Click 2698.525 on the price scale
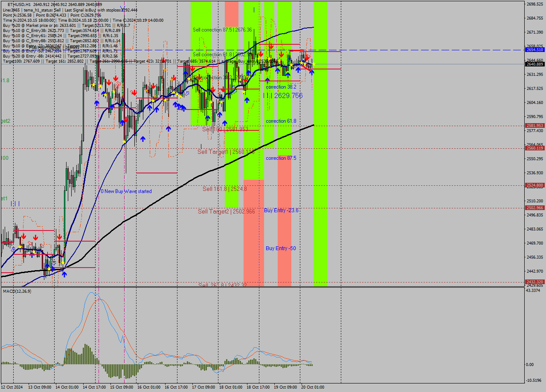The width and height of the screenshot is (546, 392). pyautogui.click(x=535, y=4)
